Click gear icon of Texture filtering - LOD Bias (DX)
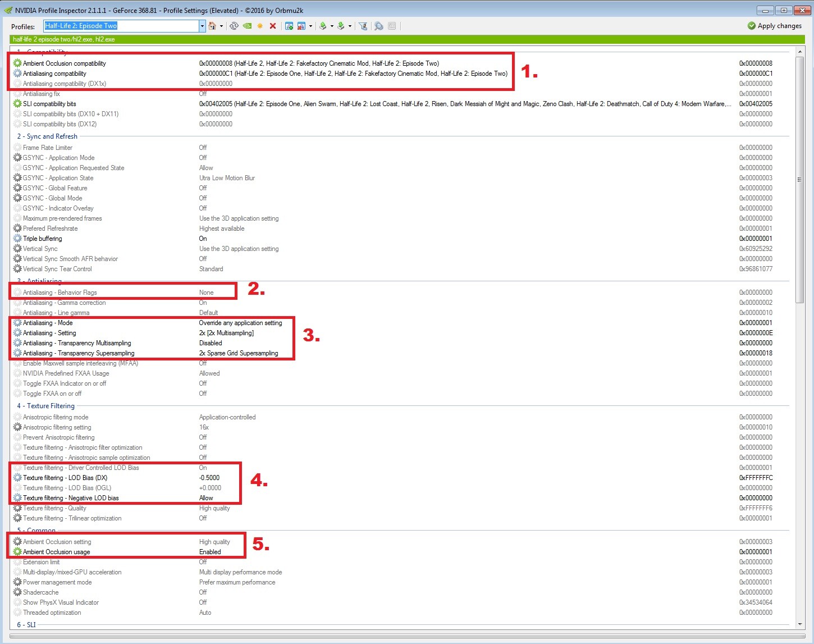Viewport: 814px width, 644px height. (x=17, y=478)
